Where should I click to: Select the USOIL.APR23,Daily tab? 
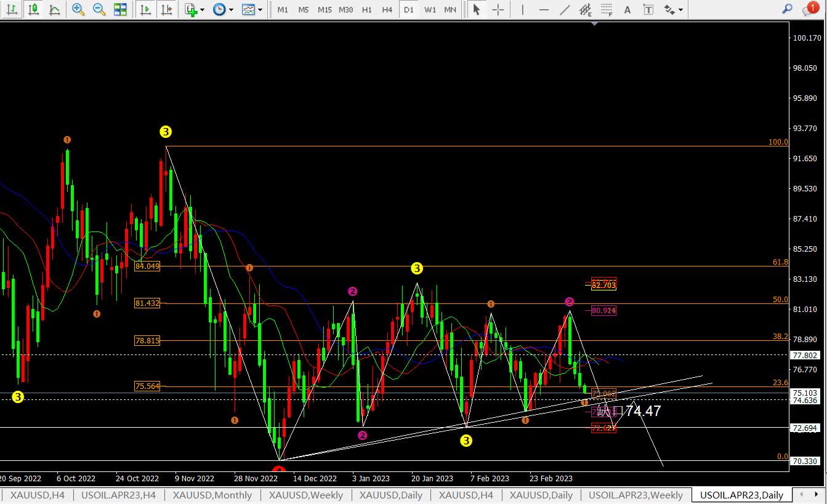tap(741, 495)
